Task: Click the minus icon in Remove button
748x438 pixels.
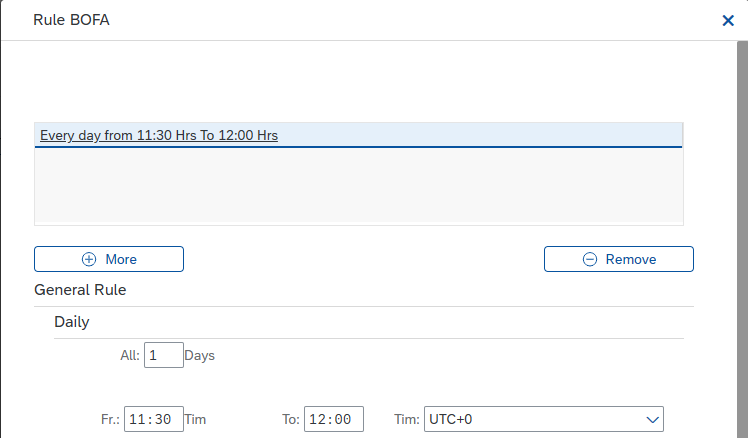Action: [x=590, y=259]
